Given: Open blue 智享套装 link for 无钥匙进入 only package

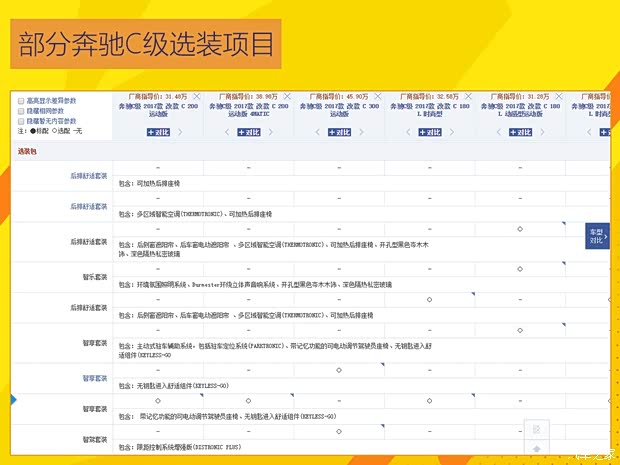Looking at the screenshot, I should [x=95, y=378].
